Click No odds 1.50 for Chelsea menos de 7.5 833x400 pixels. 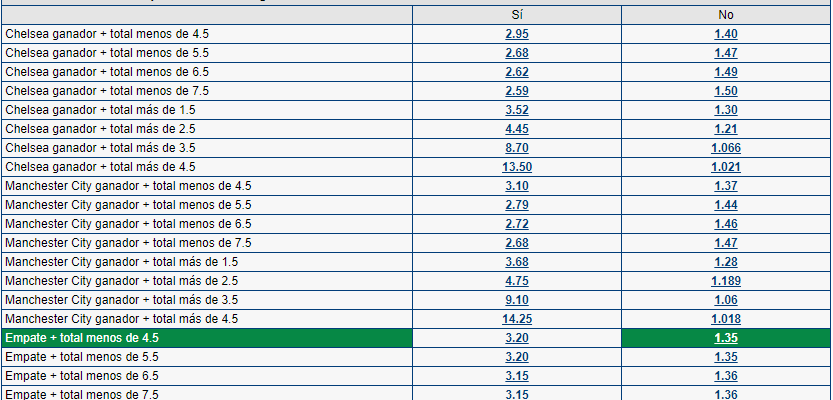click(726, 91)
